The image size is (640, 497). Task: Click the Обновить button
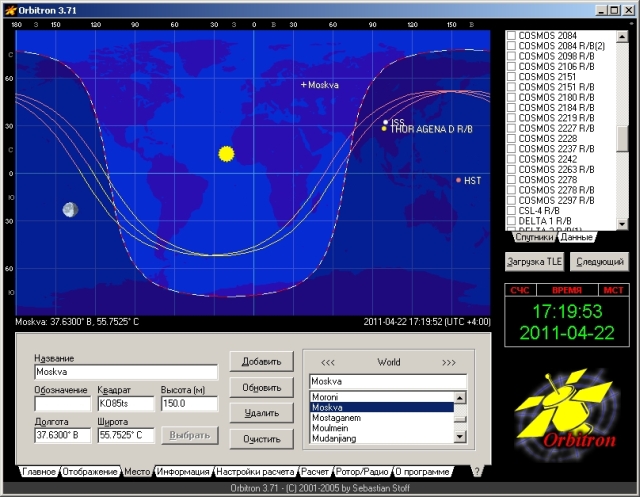tap(261, 387)
